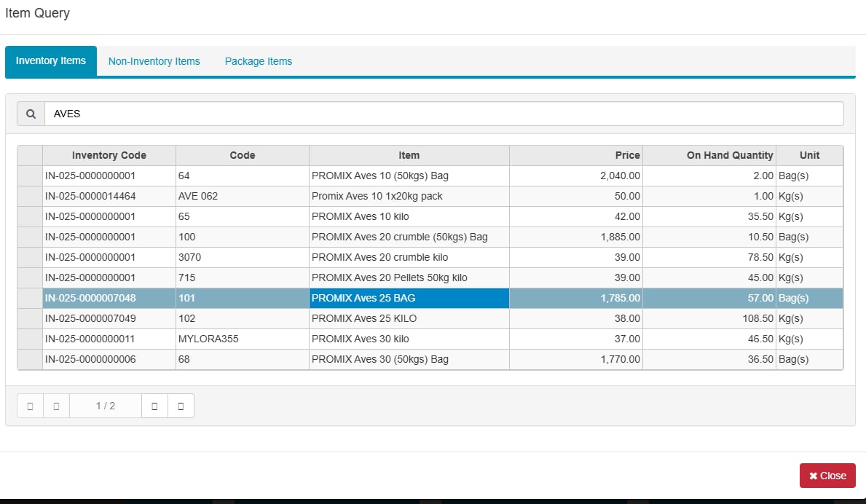
Task: Click the Inventory Code column header
Action: 109,155
